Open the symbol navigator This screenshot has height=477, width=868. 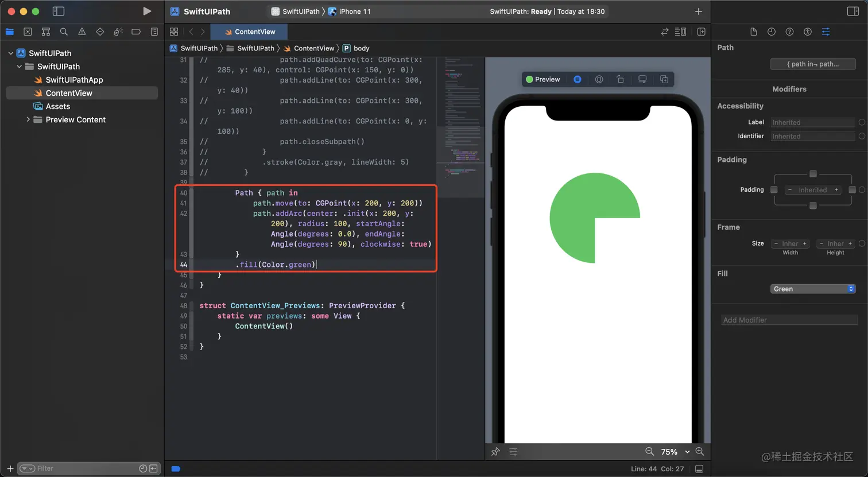46,32
